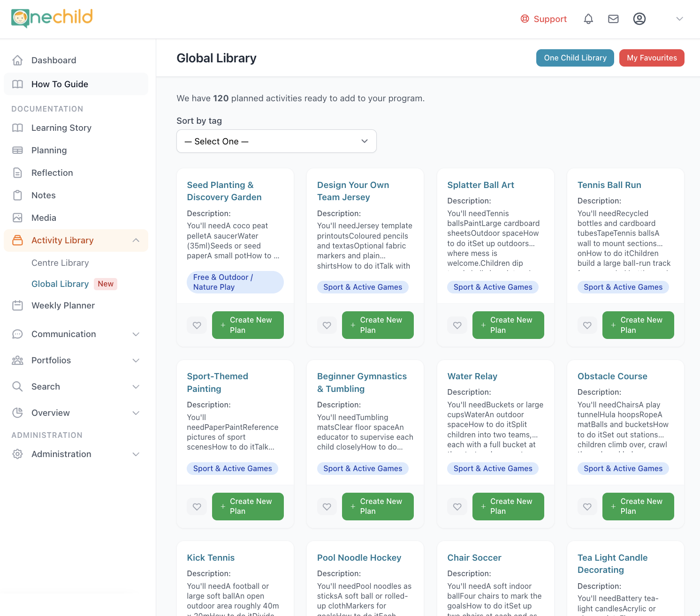The height and width of the screenshot is (616, 700).
Task: Favourite Splatter Ball Art with heart
Action: pyautogui.click(x=457, y=325)
